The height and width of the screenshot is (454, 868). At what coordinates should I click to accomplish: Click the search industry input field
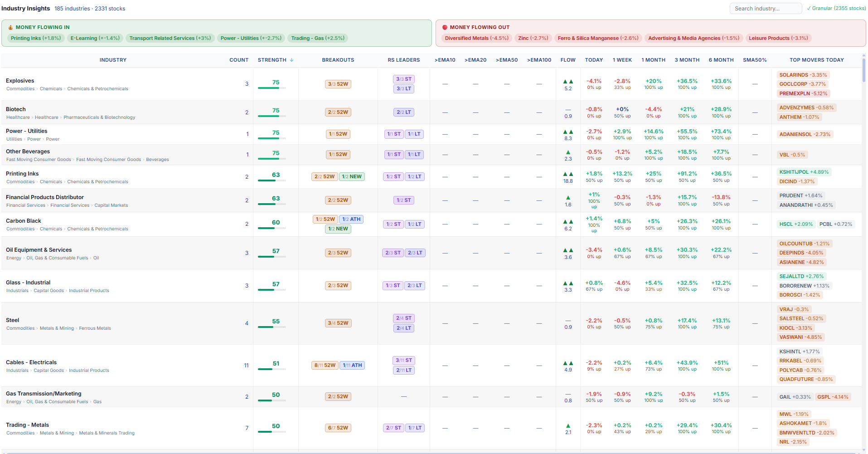766,9
